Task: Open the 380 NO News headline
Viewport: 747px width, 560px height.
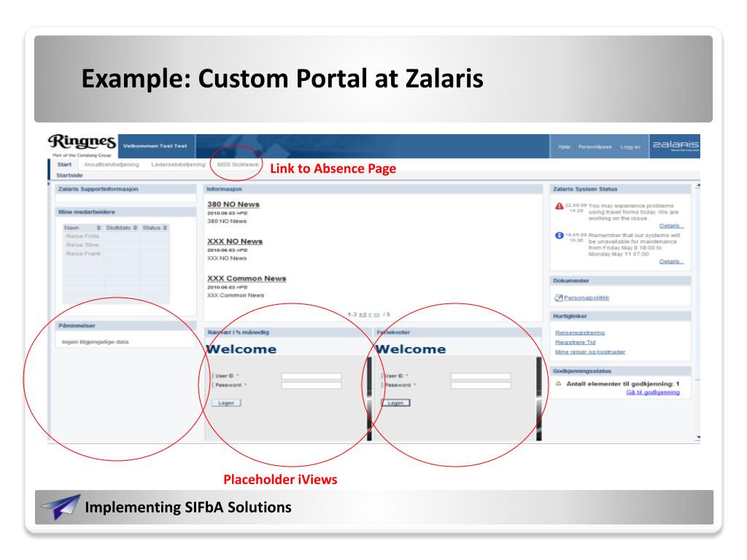Action: click(x=233, y=204)
